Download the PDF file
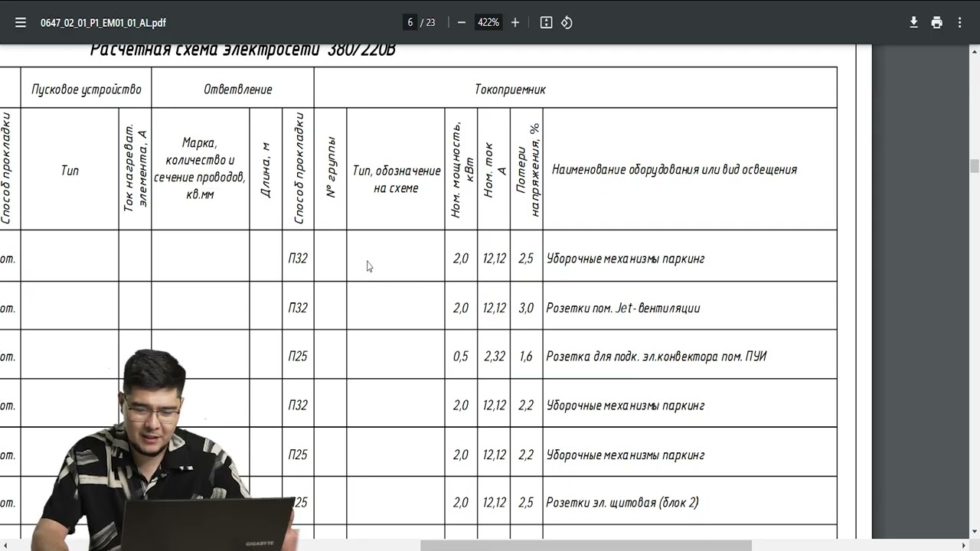 click(x=913, y=23)
